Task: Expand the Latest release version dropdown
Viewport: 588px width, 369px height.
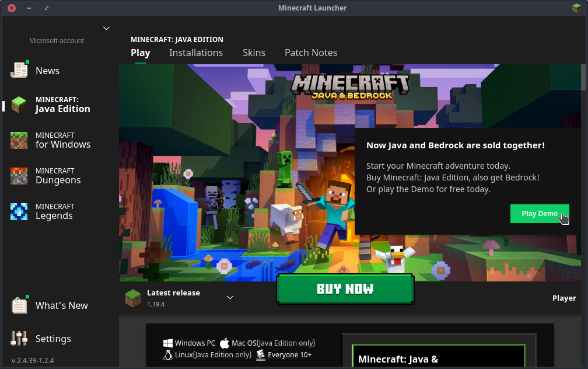Action: (x=230, y=297)
